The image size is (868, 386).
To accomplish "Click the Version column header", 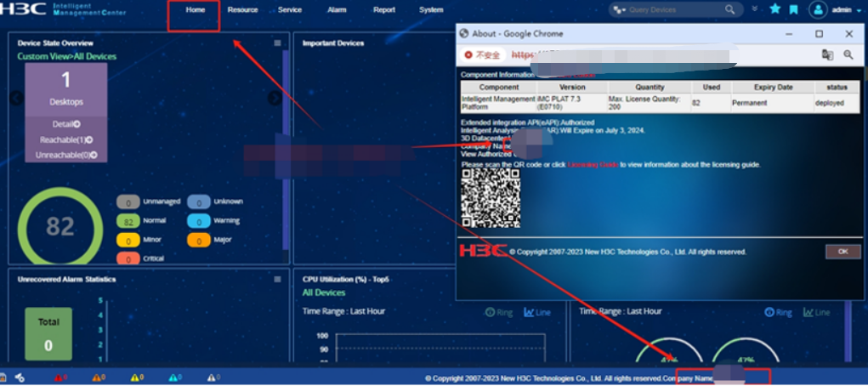I will point(572,87).
